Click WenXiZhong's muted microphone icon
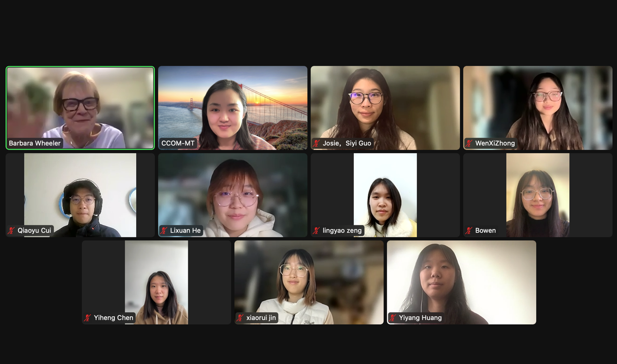This screenshot has height=364, width=617. 469,143
